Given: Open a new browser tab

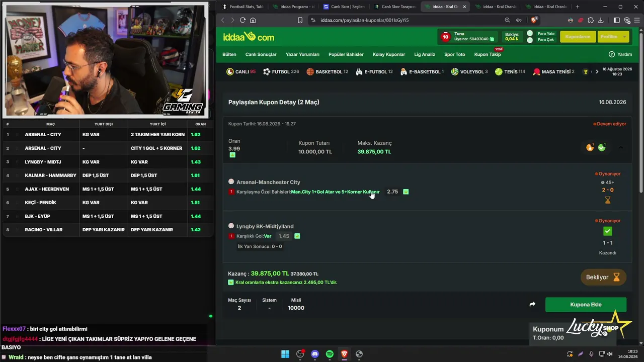Looking at the screenshot, I should pyautogui.click(x=577, y=7).
